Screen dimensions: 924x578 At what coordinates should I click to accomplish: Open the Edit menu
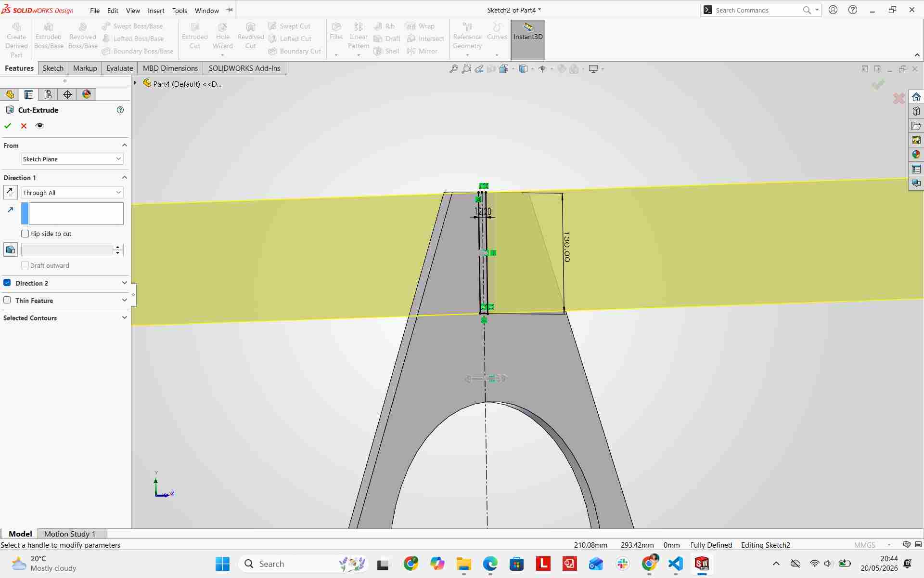click(x=113, y=10)
